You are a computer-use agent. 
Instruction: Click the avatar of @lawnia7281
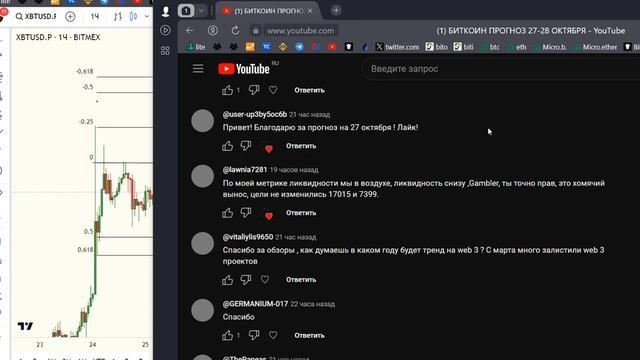202,176
